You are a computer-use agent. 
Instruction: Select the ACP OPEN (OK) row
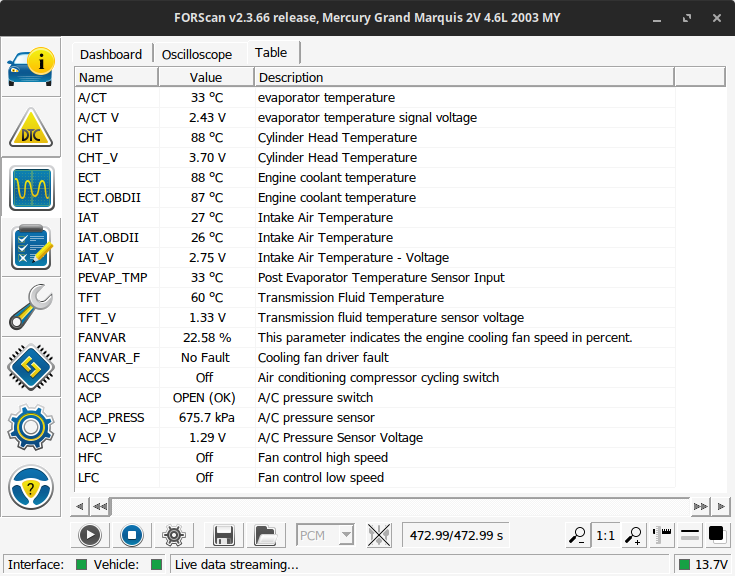pyautogui.click(x=375, y=397)
